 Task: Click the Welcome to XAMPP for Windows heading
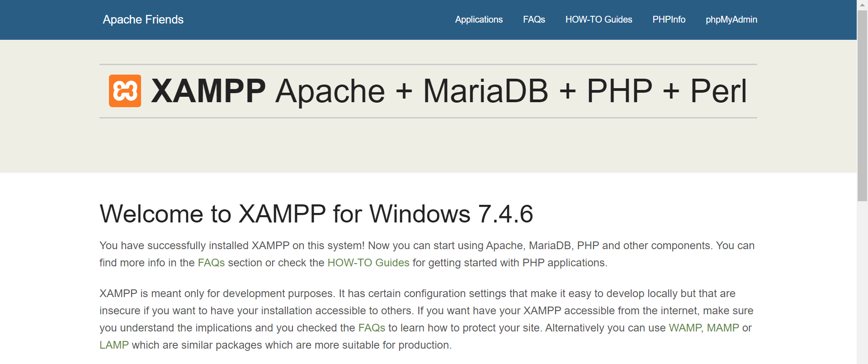point(316,214)
